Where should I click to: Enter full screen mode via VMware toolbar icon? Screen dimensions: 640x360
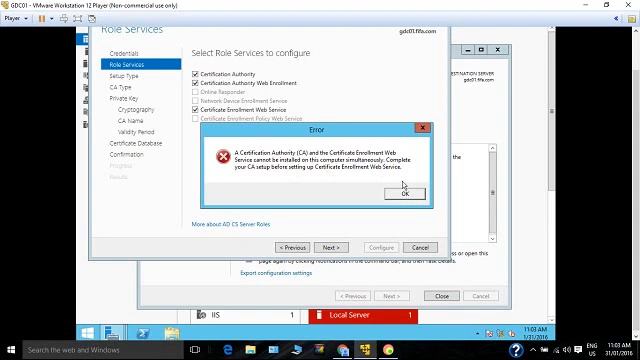[78, 18]
